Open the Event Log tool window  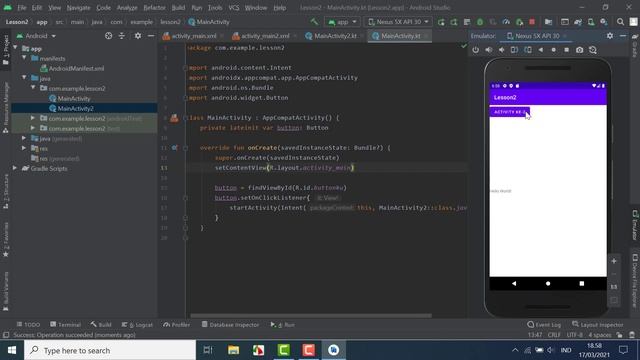pyautogui.click(x=544, y=324)
